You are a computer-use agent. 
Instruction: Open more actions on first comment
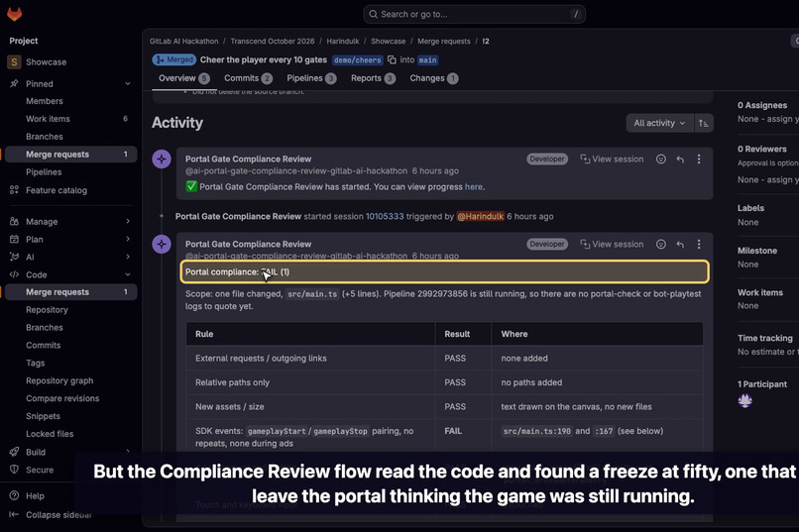tap(699, 160)
